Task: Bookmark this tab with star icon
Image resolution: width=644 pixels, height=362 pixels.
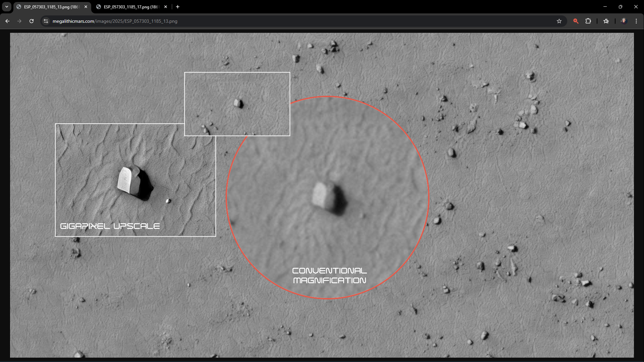Action: (x=559, y=21)
